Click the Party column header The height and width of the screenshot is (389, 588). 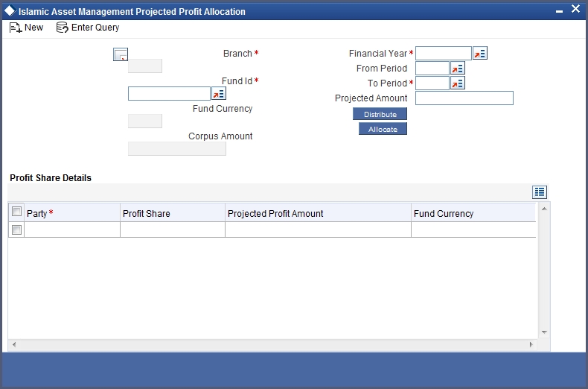(72, 213)
